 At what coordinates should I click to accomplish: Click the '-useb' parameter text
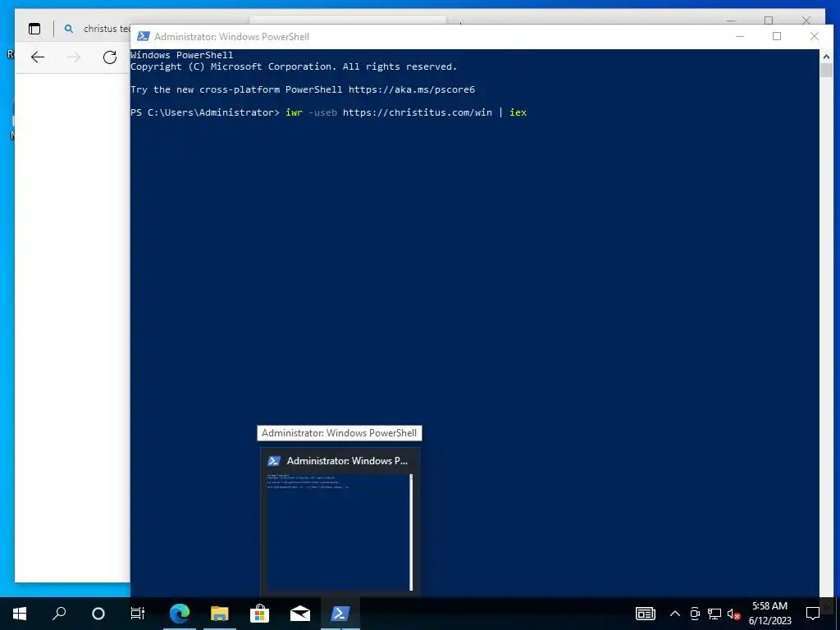(322, 112)
